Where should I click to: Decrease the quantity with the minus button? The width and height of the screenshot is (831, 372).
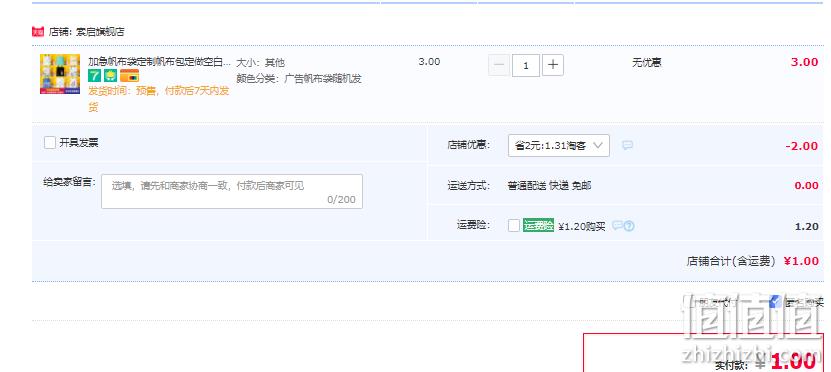point(499,65)
